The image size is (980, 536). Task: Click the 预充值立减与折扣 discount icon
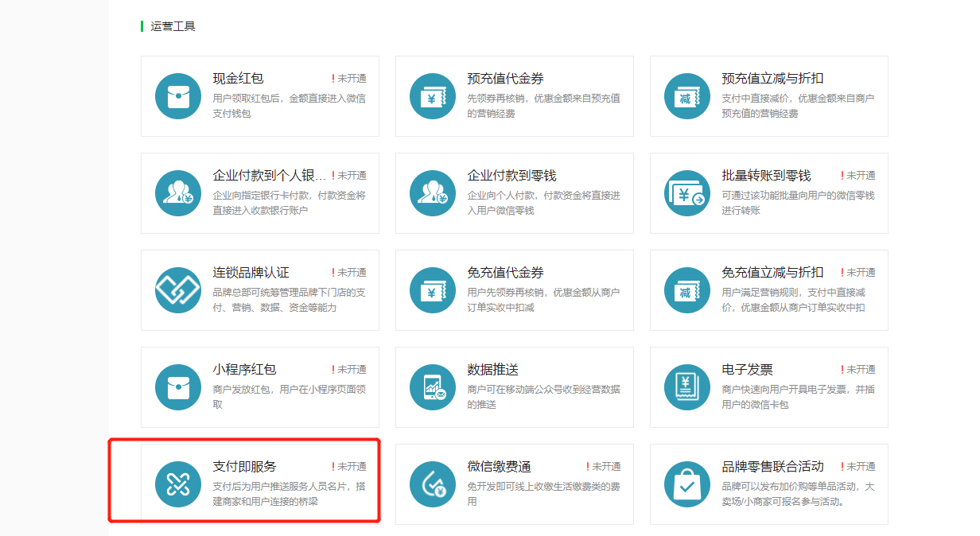pyautogui.click(x=687, y=96)
